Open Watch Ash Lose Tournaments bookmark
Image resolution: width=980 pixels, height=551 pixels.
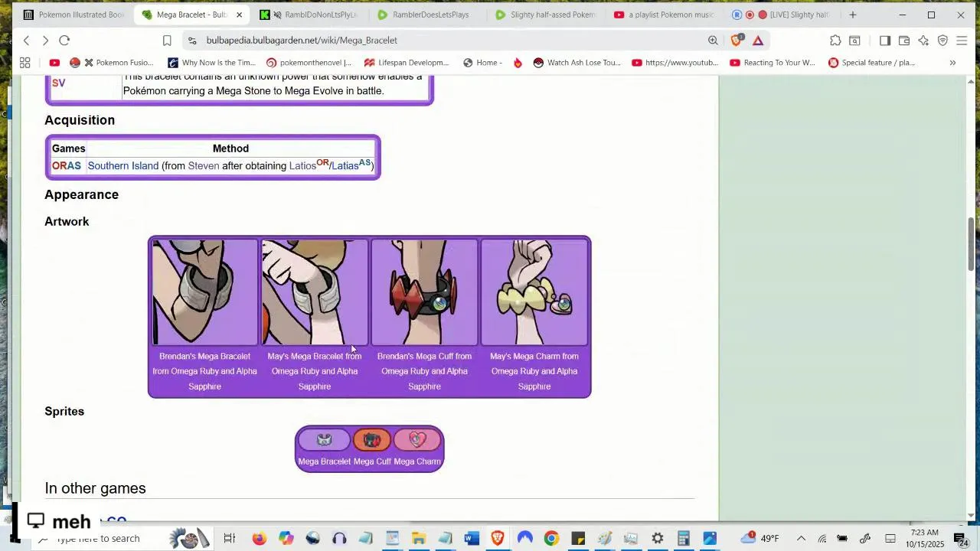[x=577, y=63]
